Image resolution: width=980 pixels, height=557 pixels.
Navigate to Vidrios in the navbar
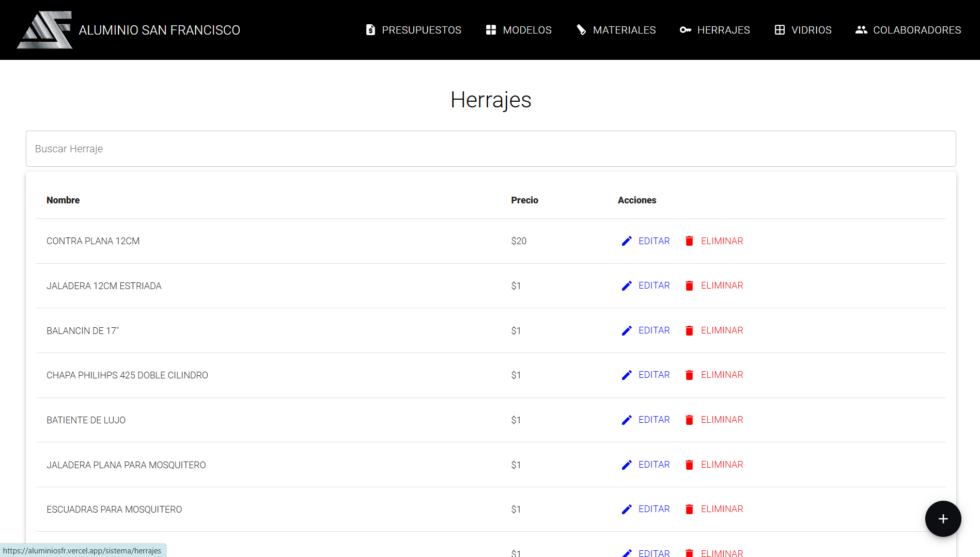point(803,30)
